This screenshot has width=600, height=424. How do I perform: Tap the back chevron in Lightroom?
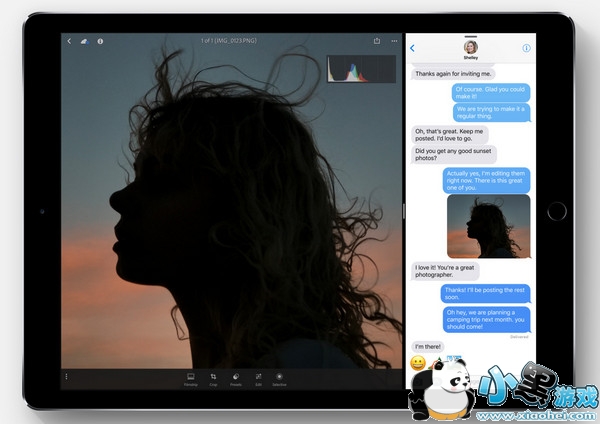(69, 41)
